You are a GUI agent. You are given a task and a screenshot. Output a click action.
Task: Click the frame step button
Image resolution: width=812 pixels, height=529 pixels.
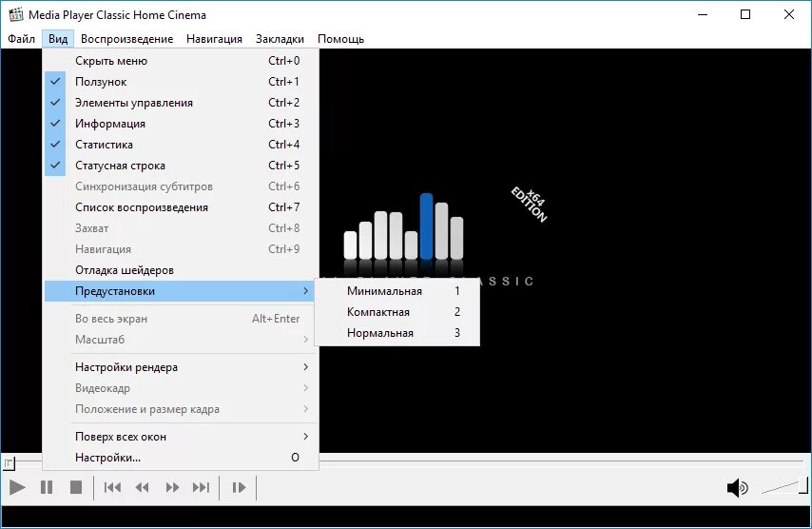tap(239, 487)
